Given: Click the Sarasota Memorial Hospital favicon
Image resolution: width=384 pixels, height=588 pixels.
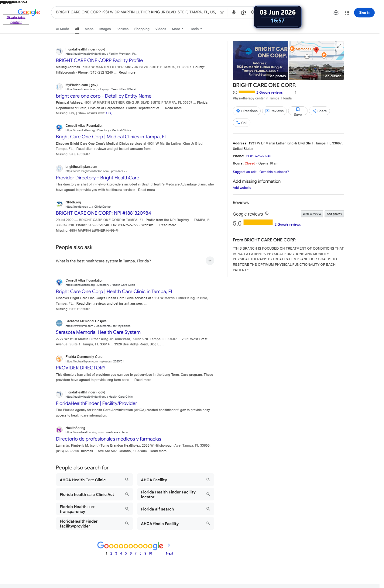Looking at the screenshot, I should pyautogui.click(x=59, y=323).
